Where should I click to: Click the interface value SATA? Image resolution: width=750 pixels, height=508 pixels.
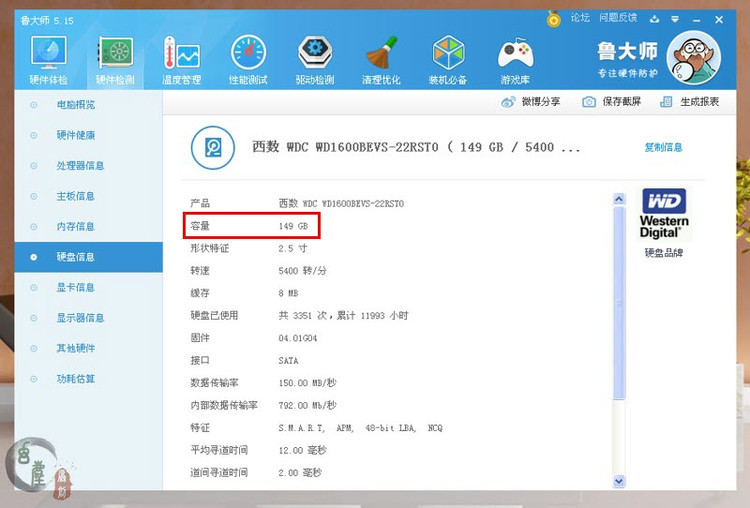288,361
